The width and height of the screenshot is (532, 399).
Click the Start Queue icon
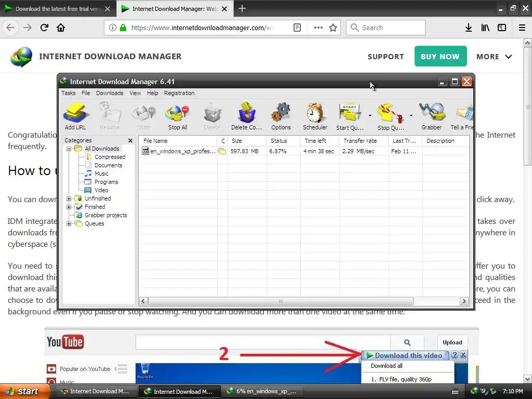[350, 116]
